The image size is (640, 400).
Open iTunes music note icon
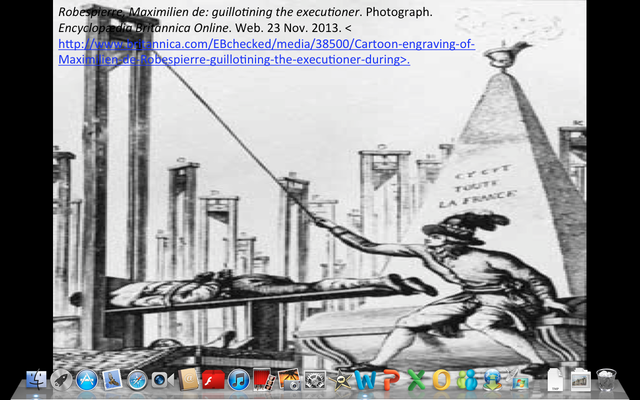coord(239,380)
